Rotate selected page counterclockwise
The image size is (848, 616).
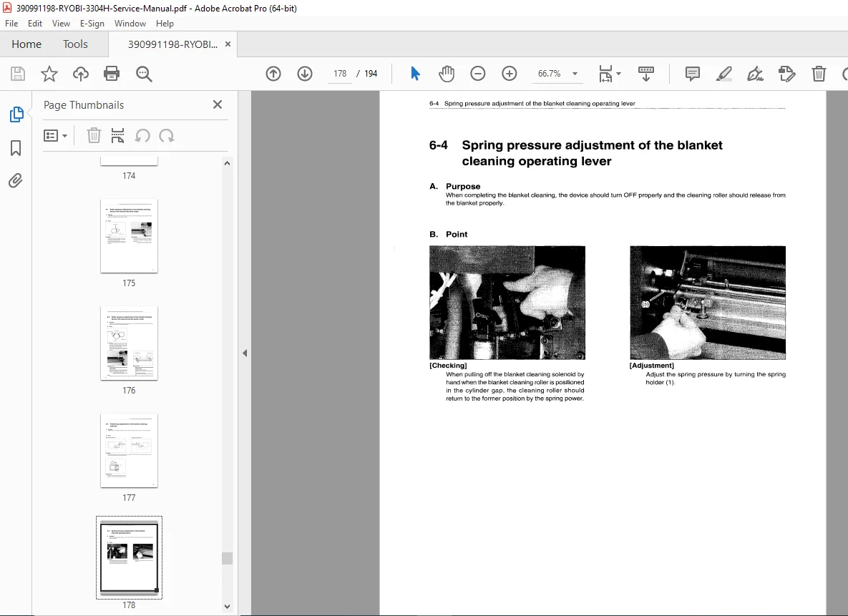[142, 135]
